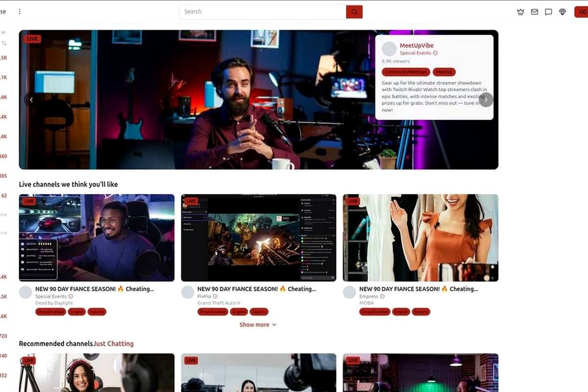The height and width of the screenshot is (392, 588).
Task: Open headphones woman recommended stream thumbnail
Action: tap(97, 373)
